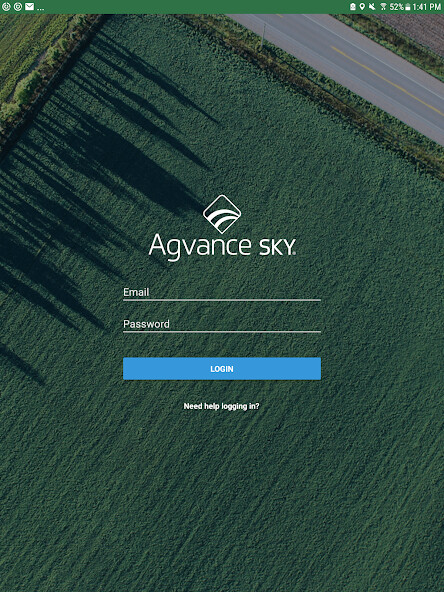Tap the 1:41 PM clock

(x=426, y=7)
